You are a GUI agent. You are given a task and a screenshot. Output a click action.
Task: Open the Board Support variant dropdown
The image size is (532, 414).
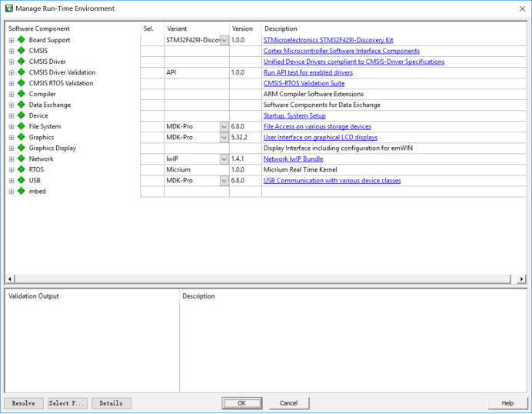tap(224, 40)
